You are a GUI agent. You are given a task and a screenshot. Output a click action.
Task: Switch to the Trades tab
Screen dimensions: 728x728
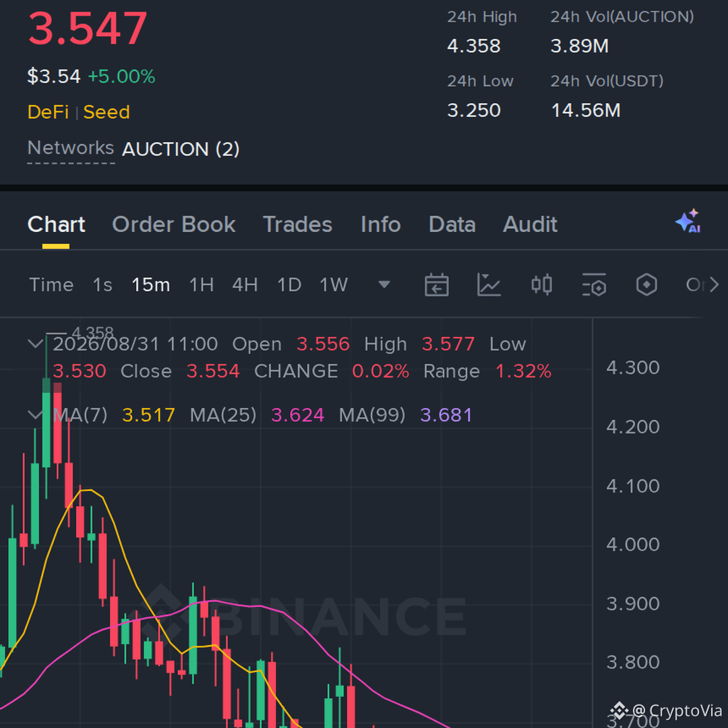click(x=298, y=224)
